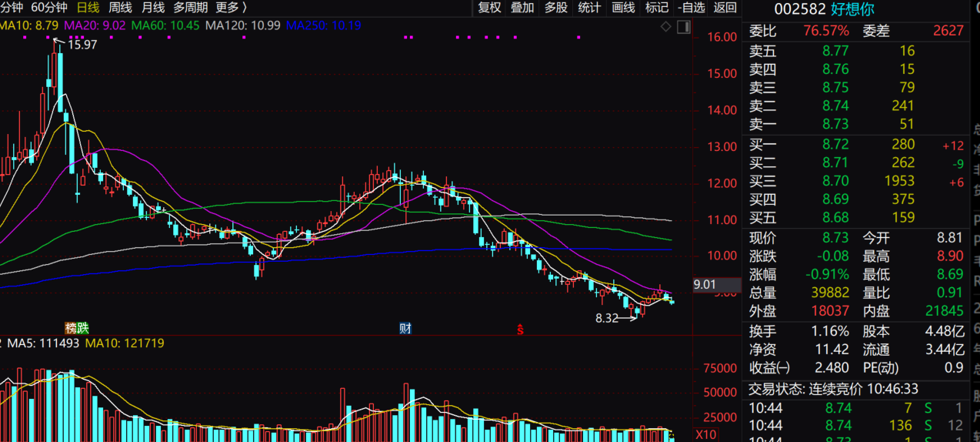980x442 pixels.
Task: Expand the 更多 periods dropdown
Action: [x=232, y=8]
